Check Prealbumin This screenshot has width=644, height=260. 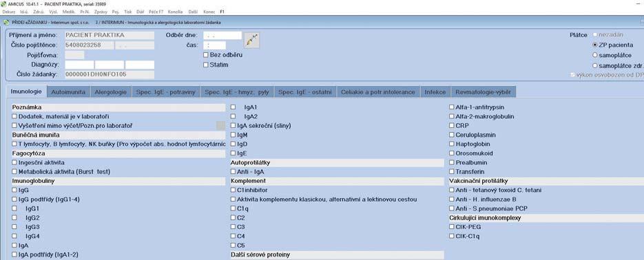tap(452, 163)
